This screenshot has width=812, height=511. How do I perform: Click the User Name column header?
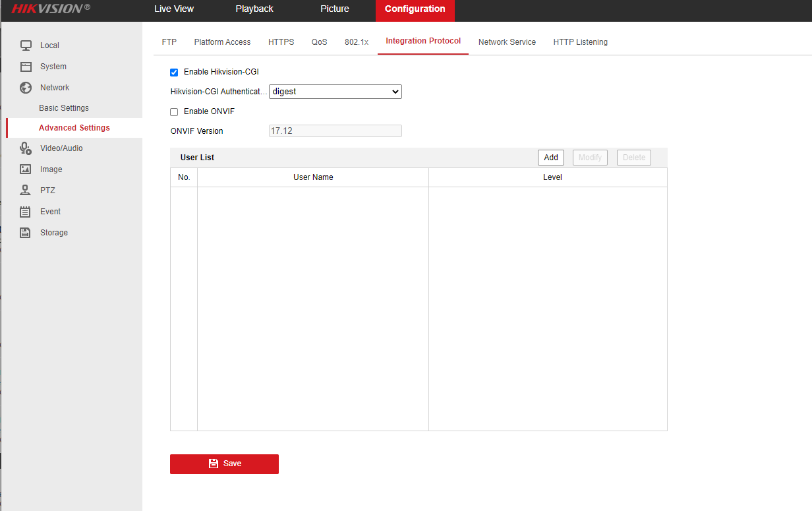point(313,177)
